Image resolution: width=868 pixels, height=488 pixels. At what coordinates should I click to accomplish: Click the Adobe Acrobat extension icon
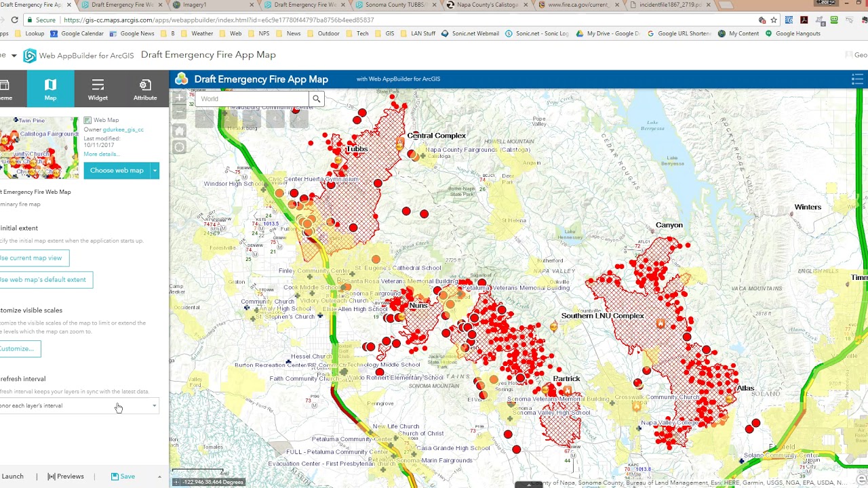[804, 20]
